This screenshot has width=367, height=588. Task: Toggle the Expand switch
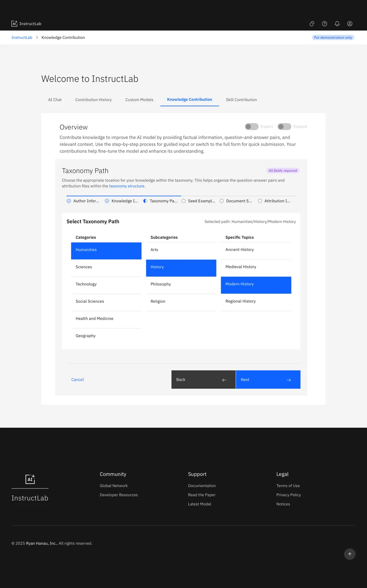click(284, 126)
